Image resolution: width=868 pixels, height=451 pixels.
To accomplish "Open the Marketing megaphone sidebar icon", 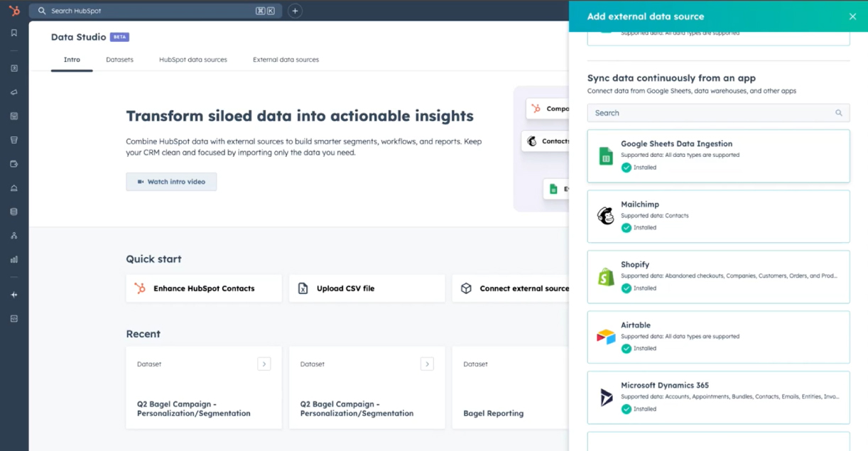I will [x=14, y=92].
